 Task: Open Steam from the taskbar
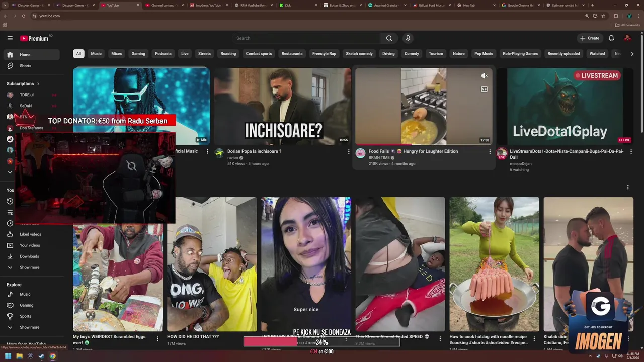pyautogui.click(x=41, y=356)
